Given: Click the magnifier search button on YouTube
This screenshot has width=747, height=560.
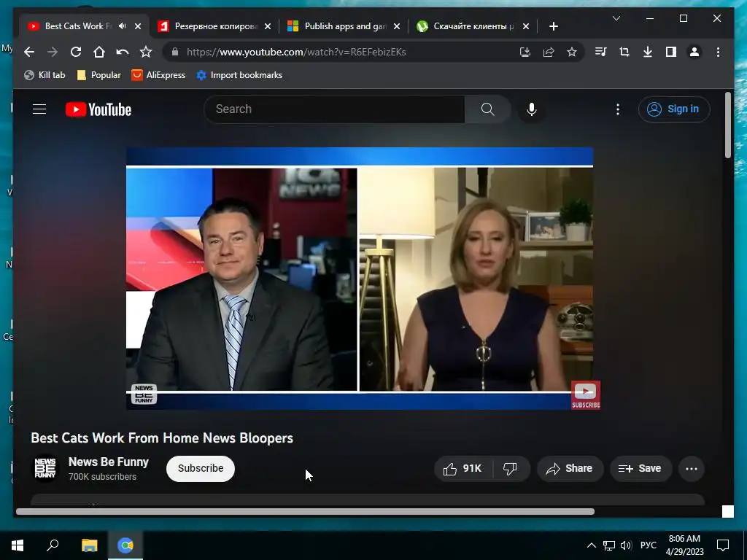Looking at the screenshot, I should point(487,109).
